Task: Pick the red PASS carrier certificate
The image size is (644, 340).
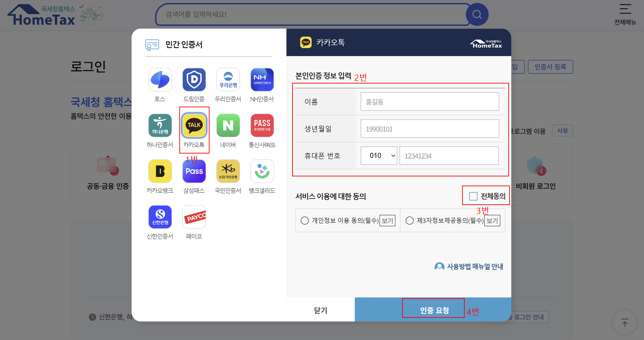Action: [x=262, y=125]
